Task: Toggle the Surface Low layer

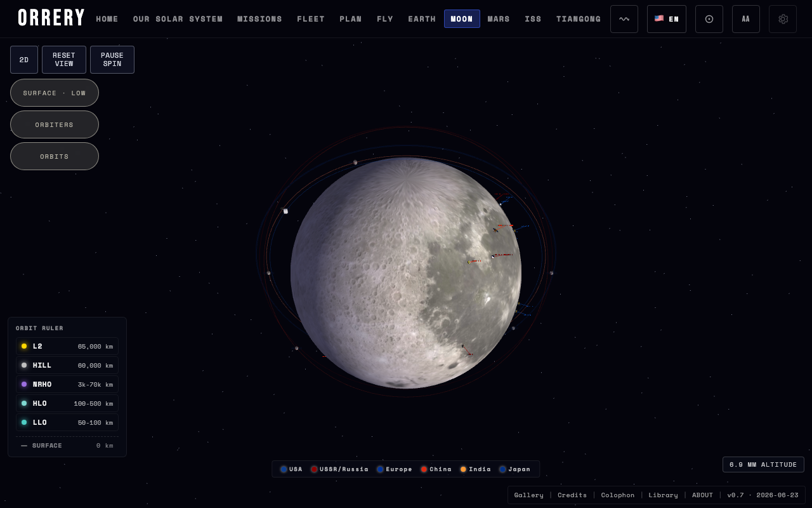Action: [55, 93]
